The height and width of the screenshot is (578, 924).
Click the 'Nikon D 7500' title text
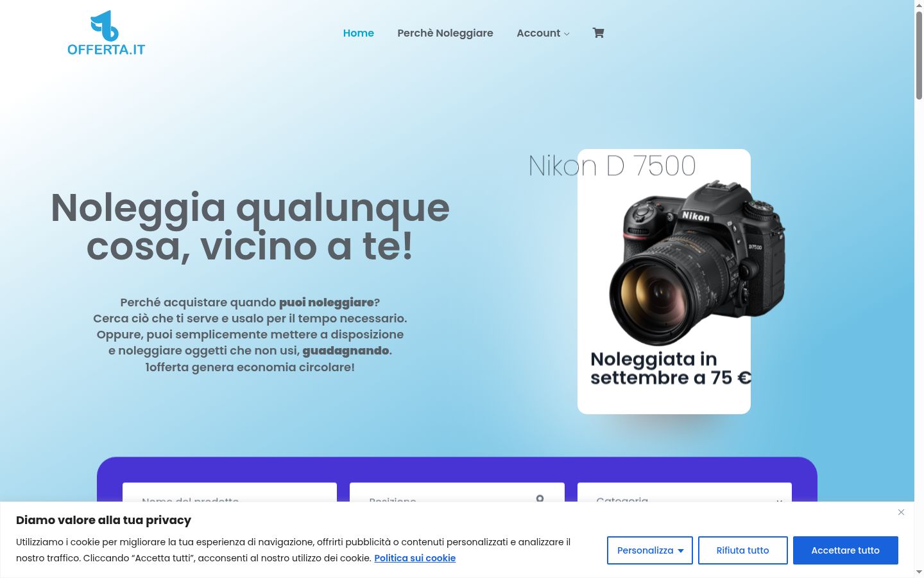(x=612, y=166)
